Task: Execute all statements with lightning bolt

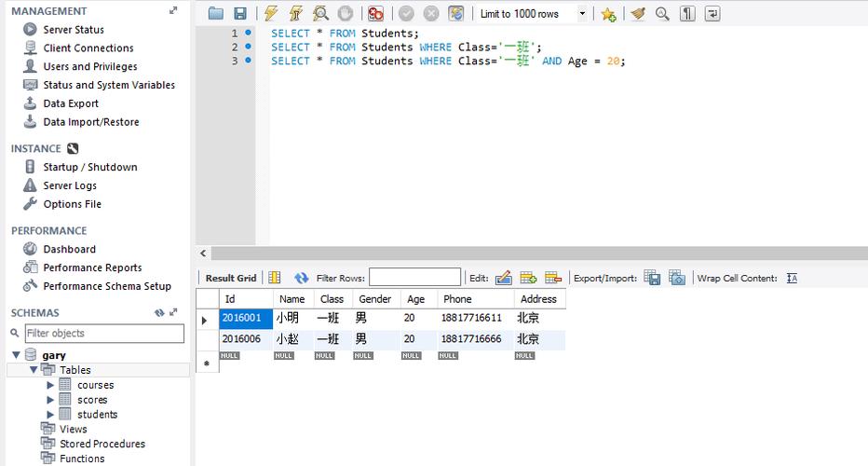Action: click(271, 14)
